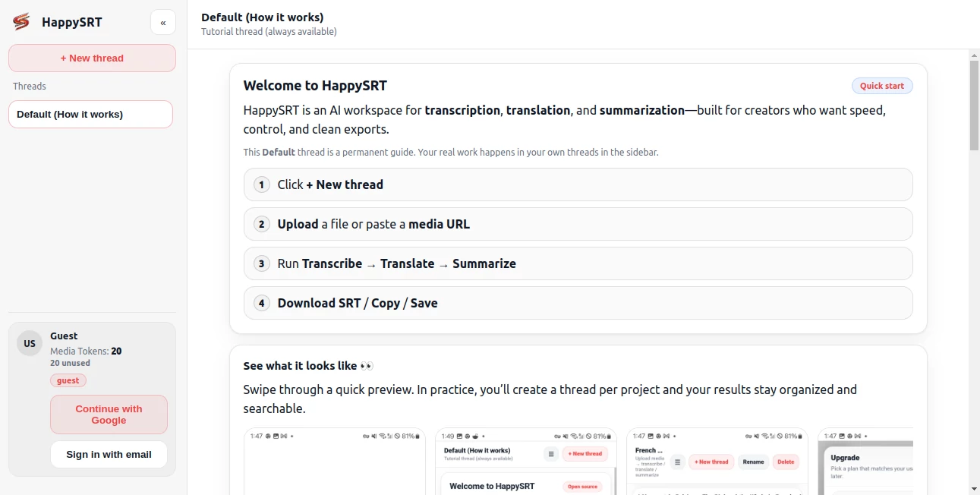Open the French thread preview screenshot
The width and height of the screenshot is (980, 495).
[717, 461]
